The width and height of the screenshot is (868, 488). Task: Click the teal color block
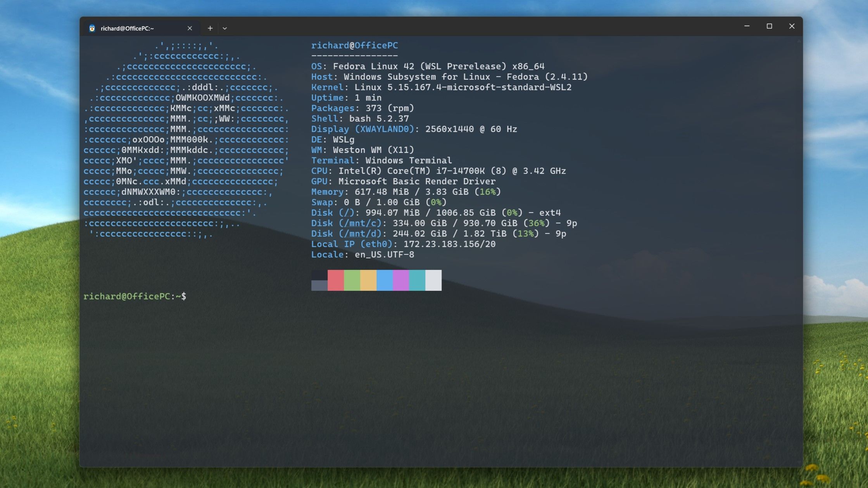coord(417,280)
